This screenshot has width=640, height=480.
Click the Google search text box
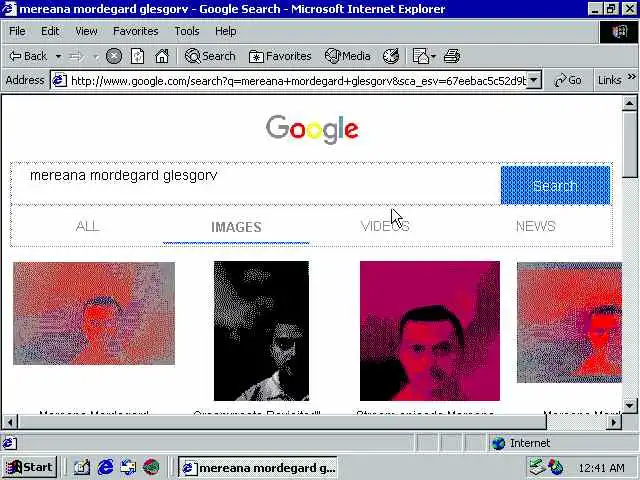pos(255,184)
